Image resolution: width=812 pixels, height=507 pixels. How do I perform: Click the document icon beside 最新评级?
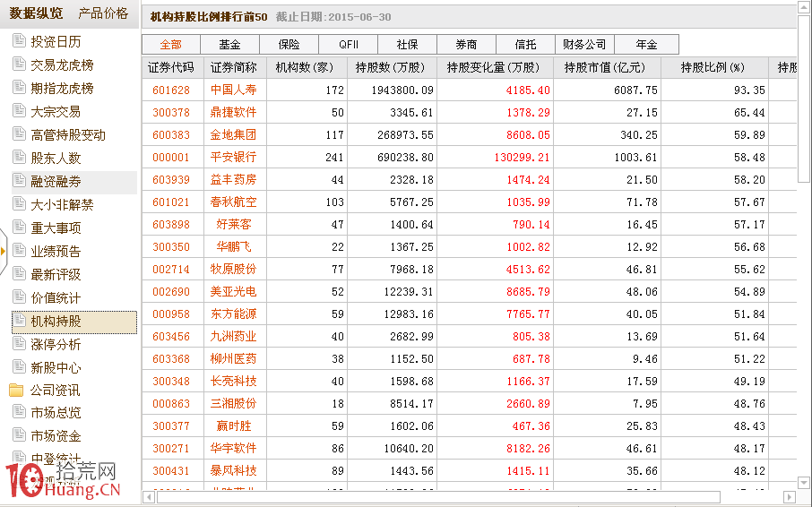coord(19,273)
